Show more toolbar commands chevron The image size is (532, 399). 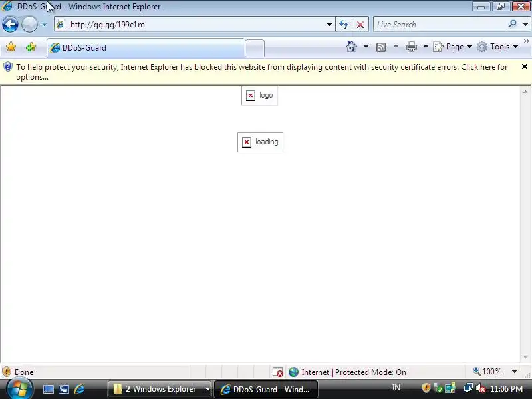[526, 41]
